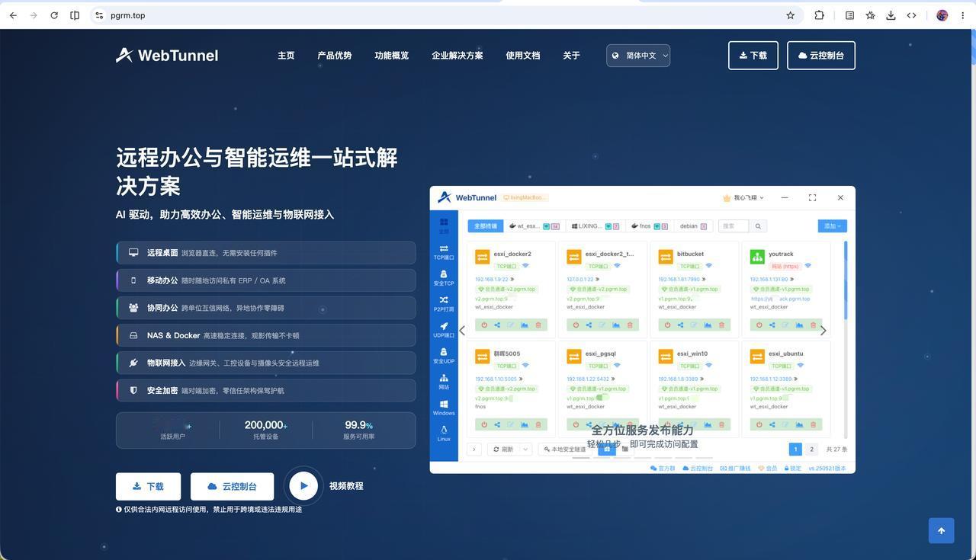Expand the 添加 dropdown in the preview
The height and width of the screenshot is (560, 976).
point(832,226)
